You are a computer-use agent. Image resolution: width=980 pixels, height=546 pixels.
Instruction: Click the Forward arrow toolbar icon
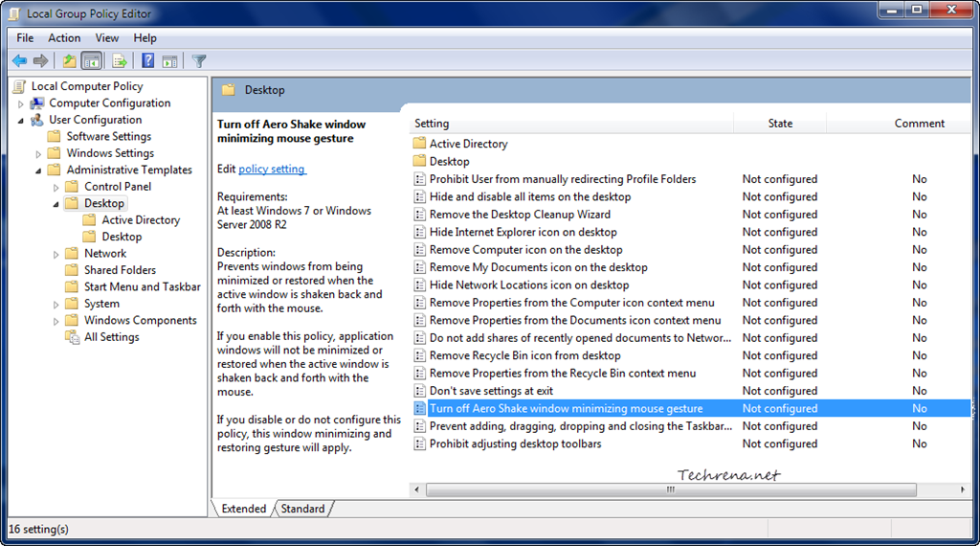click(x=40, y=60)
